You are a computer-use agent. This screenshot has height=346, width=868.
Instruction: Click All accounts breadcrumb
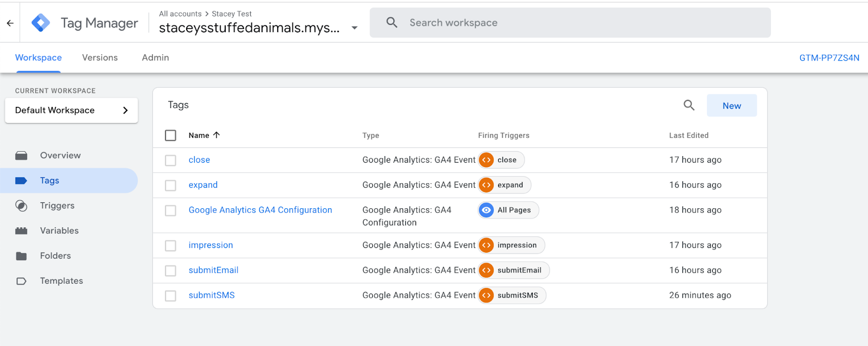click(180, 14)
